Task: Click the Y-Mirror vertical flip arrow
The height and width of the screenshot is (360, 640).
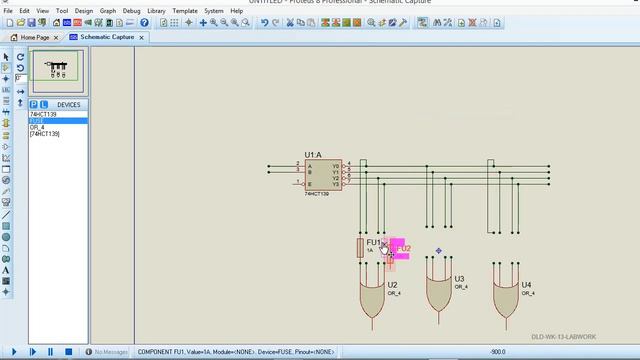Action: (20, 103)
